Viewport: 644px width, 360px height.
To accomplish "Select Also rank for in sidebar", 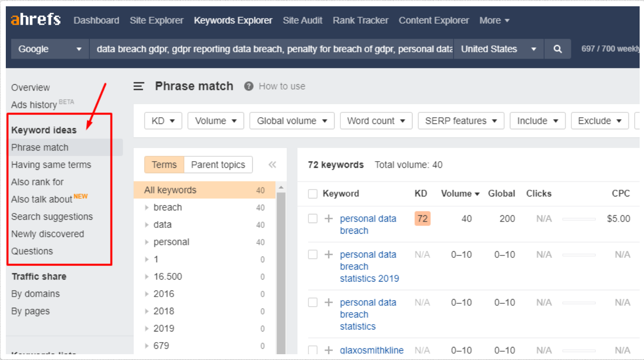I will coord(37,182).
